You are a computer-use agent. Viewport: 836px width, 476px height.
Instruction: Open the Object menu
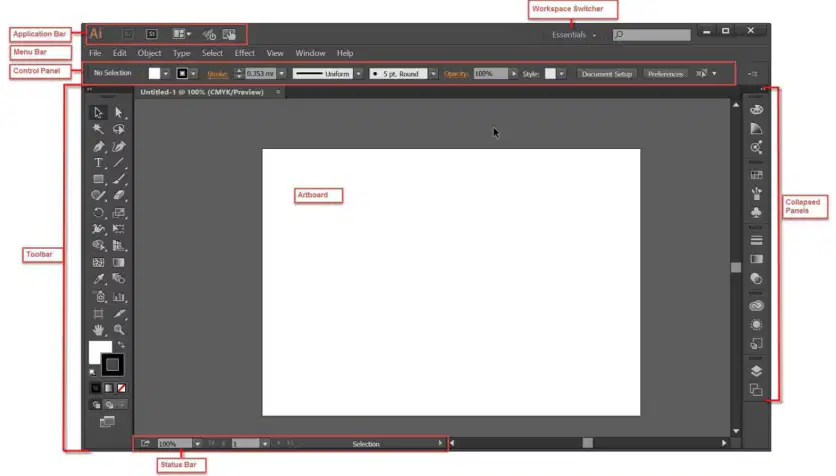click(x=149, y=53)
